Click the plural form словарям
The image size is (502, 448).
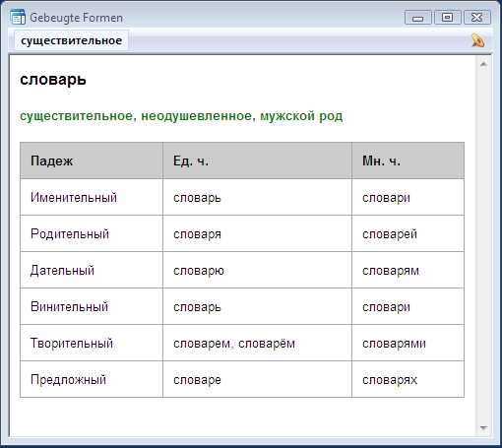(391, 271)
